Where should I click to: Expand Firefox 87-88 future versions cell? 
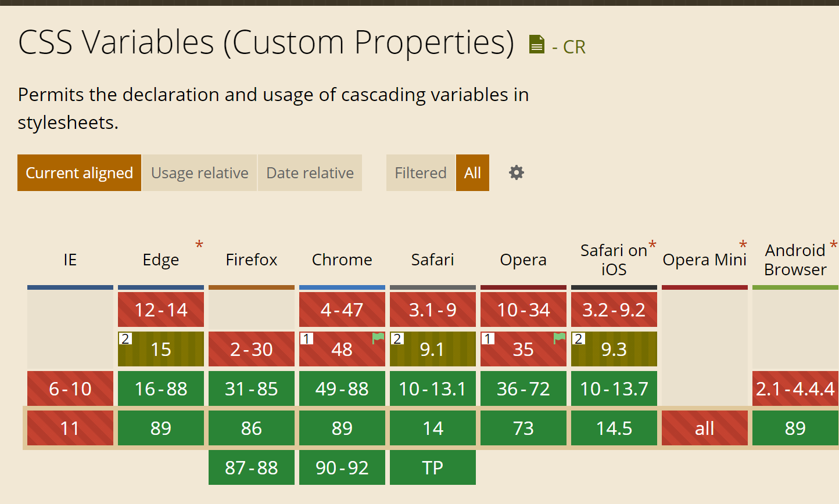pyautogui.click(x=252, y=467)
